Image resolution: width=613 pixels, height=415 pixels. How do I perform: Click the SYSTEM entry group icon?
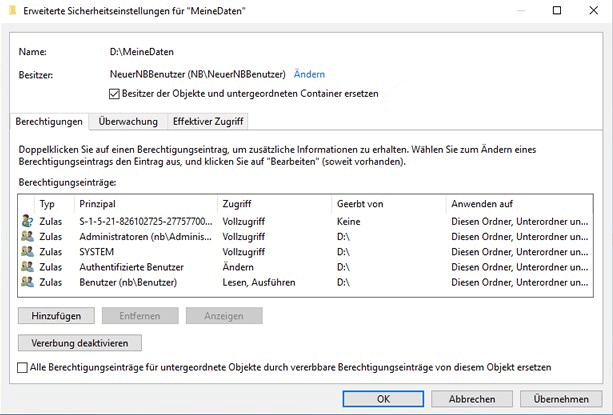pos(27,252)
